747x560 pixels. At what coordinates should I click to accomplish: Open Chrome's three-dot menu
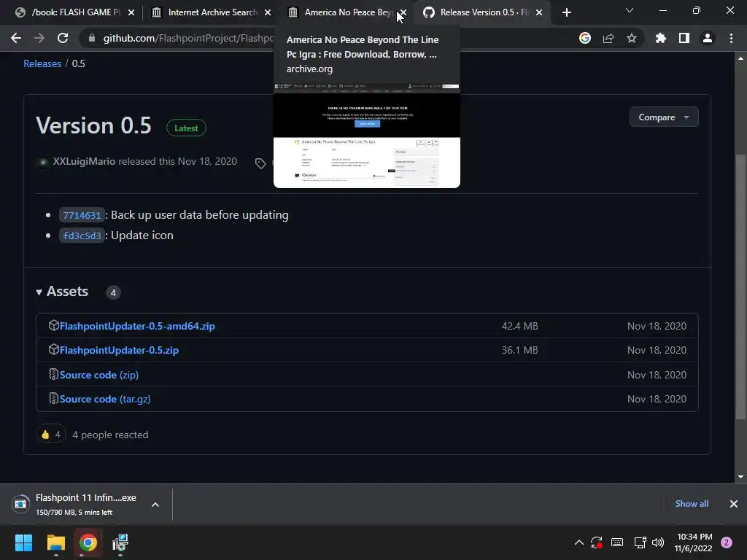pyautogui.click(x=731, y=38)
